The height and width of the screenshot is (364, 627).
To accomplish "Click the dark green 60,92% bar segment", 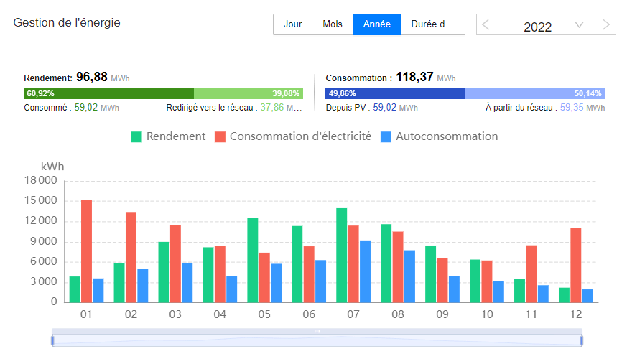I will pos(108,93).
